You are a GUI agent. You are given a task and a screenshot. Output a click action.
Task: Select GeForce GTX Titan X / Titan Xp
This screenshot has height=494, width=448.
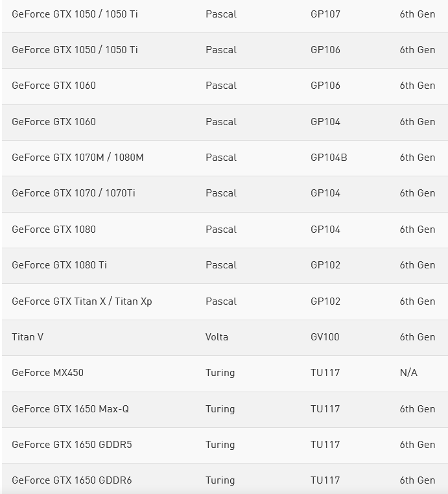[82, 301]
